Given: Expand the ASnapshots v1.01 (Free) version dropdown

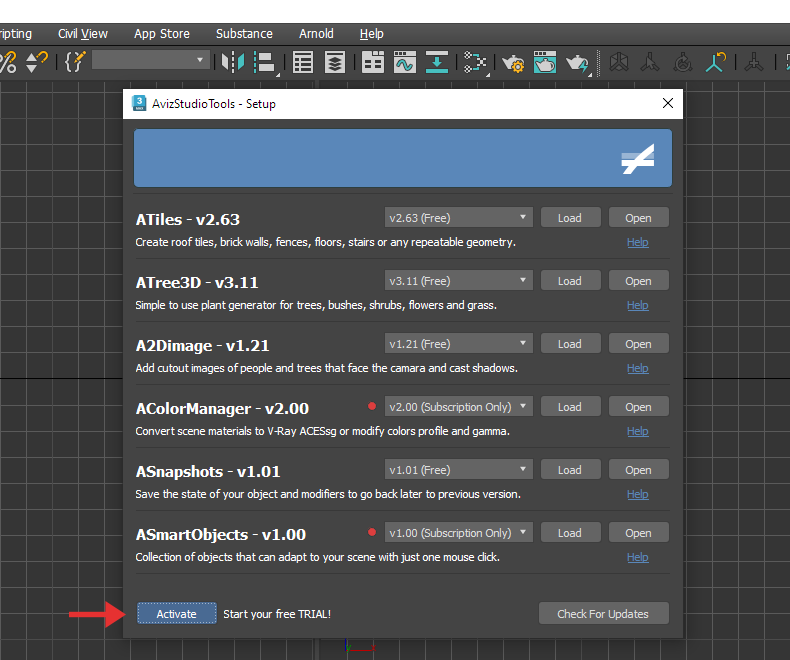Looking at the screenshot, I should [458, 470].
